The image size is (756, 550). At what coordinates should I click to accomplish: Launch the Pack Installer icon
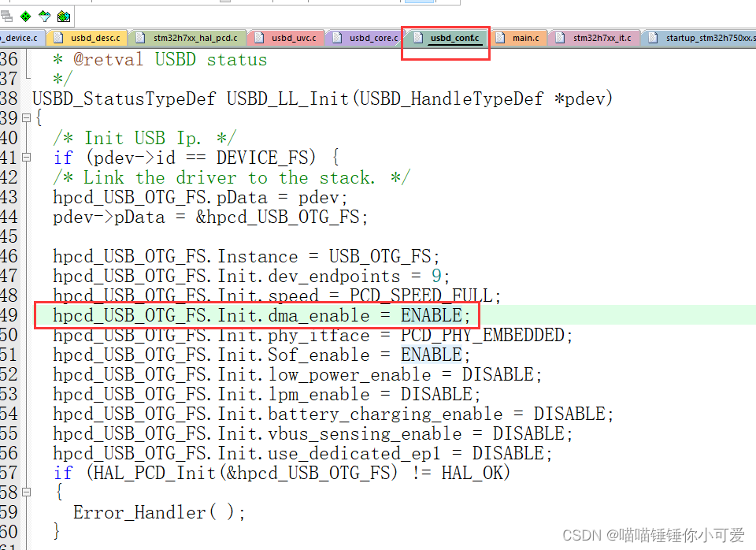(64, 17)
